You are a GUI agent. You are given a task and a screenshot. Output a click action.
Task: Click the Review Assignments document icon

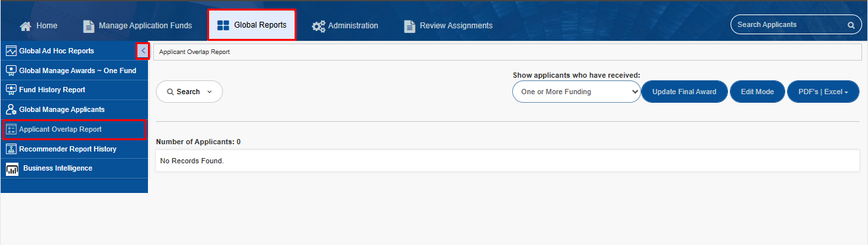(409, 26)
